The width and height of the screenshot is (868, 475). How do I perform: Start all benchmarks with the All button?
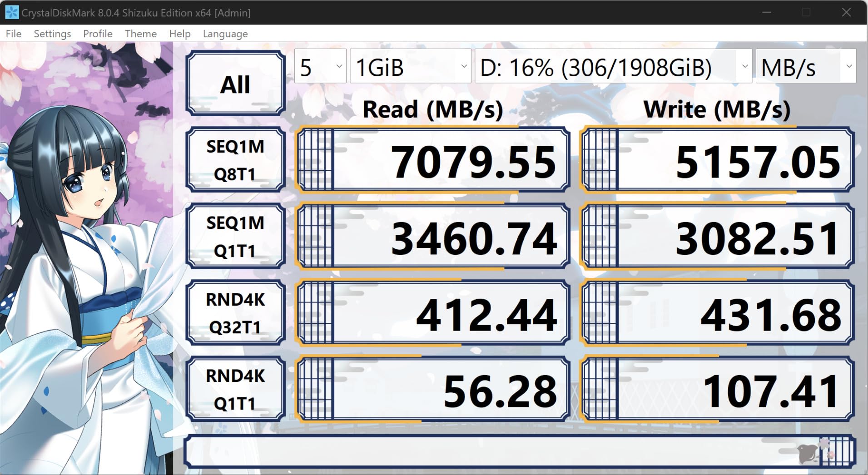coord(235,84)
